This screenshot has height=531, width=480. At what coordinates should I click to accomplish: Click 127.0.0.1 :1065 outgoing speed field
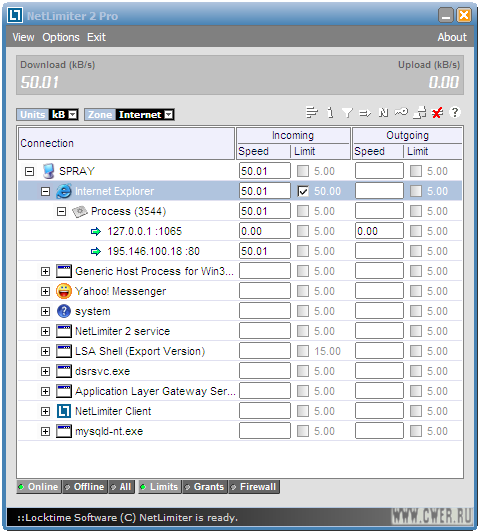[379, 231]
